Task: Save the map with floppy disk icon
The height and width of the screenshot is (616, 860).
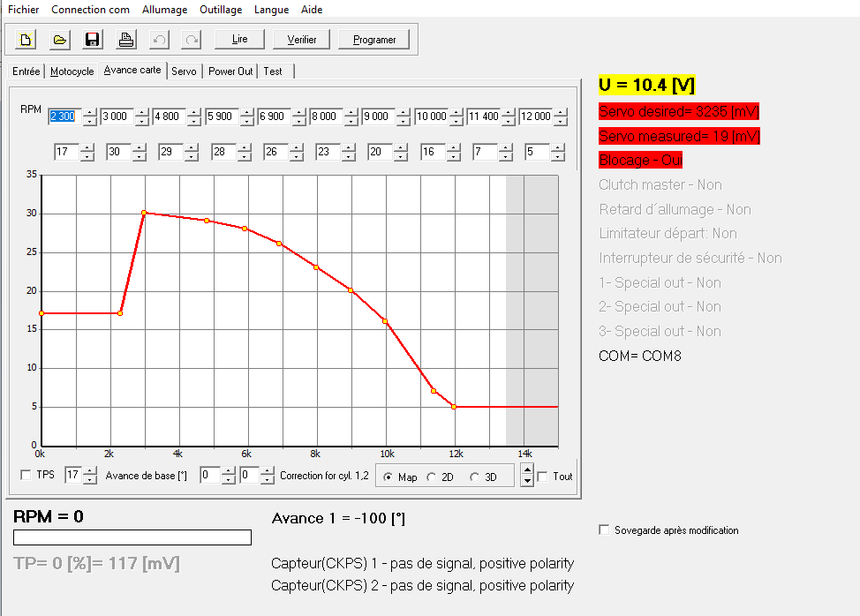Action: [x=92, y=40]
